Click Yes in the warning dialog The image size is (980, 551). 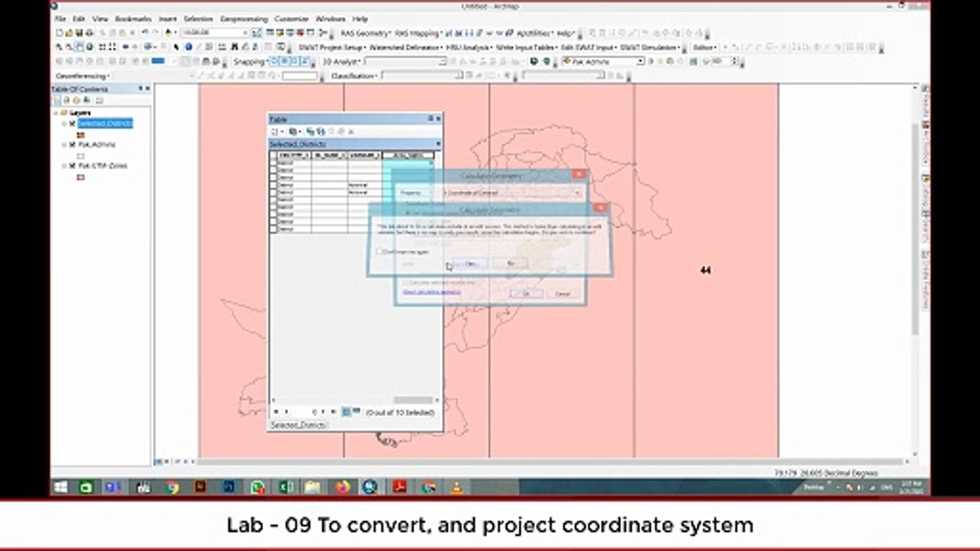click(470, 264)
